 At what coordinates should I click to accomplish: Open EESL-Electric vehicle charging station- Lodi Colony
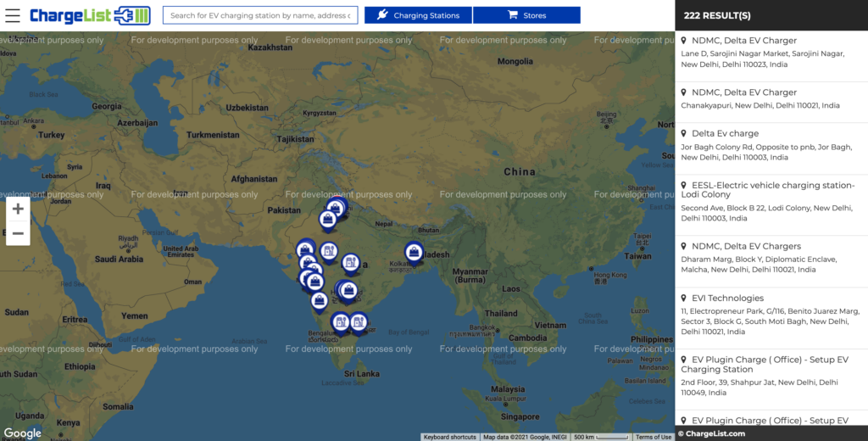(768, 190)
